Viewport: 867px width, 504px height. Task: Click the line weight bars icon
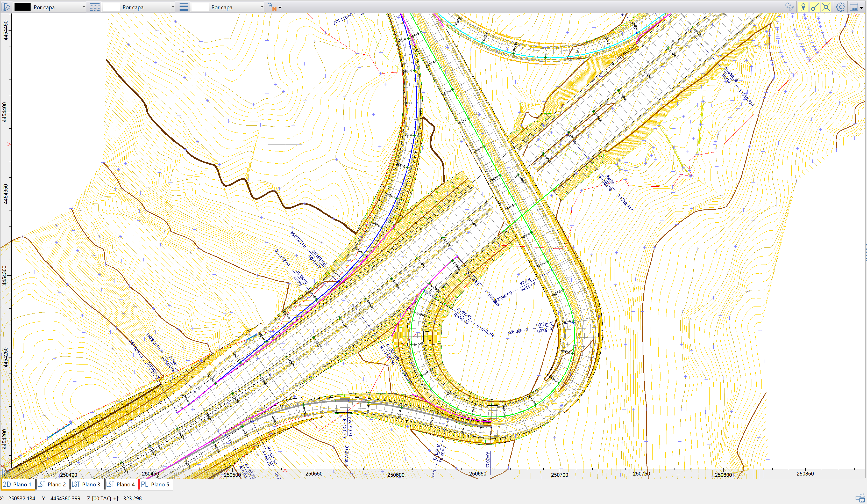tap(184, 7)
